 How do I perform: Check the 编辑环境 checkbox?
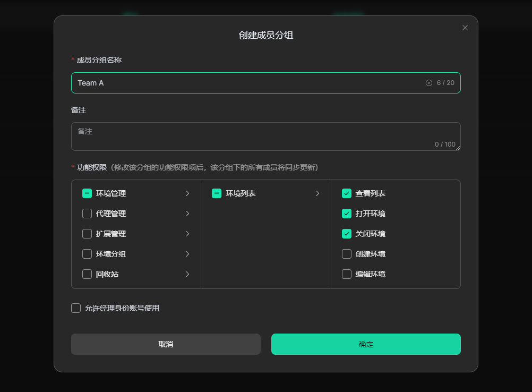[347, 274]
